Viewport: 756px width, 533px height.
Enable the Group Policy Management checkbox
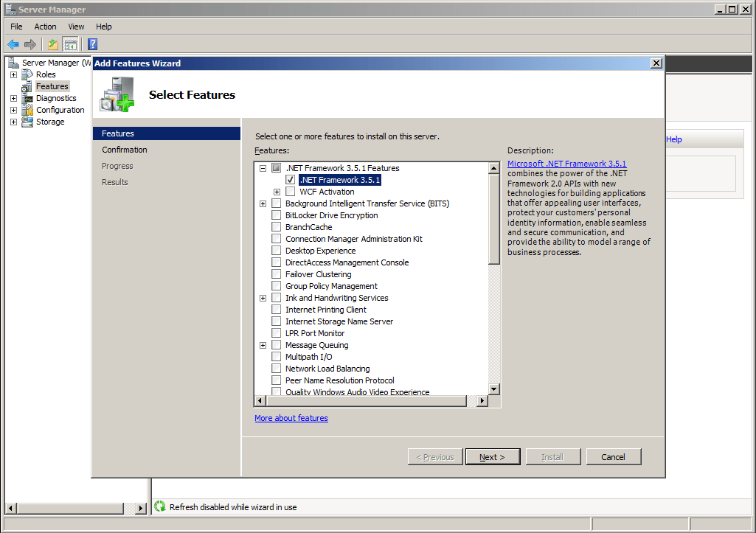[x=276, y=286]
